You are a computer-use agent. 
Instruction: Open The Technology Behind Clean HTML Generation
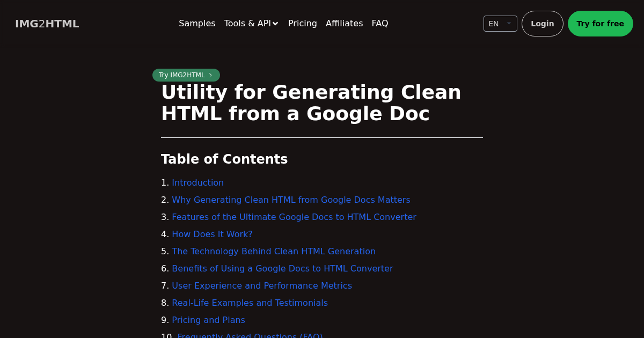click(274, 251)
